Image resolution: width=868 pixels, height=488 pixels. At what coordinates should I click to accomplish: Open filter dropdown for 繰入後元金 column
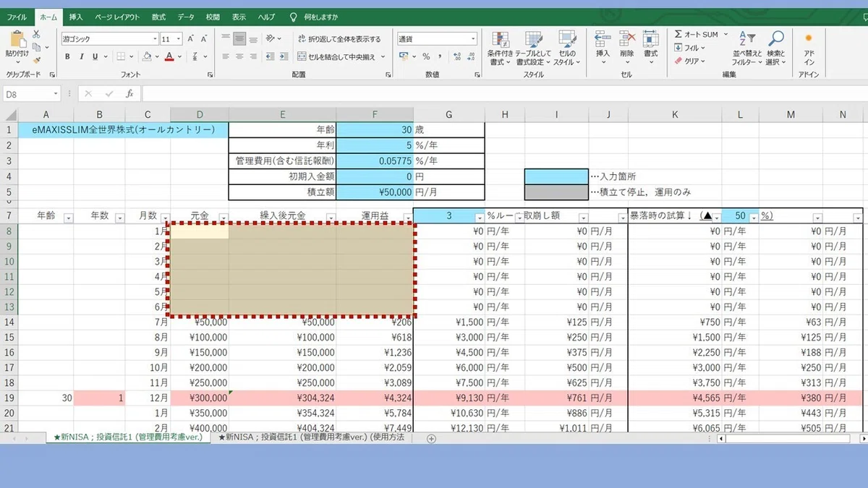(x=331, y=218)
